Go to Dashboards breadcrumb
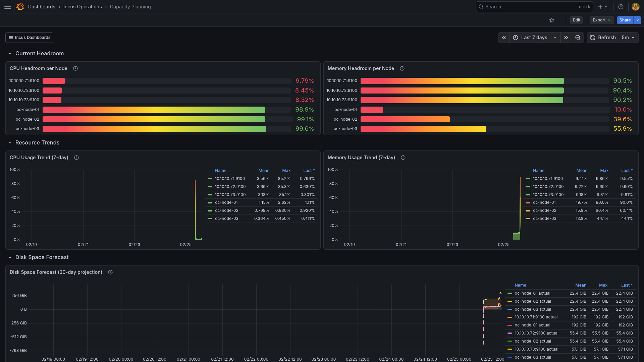 click(x=42, y=7)
